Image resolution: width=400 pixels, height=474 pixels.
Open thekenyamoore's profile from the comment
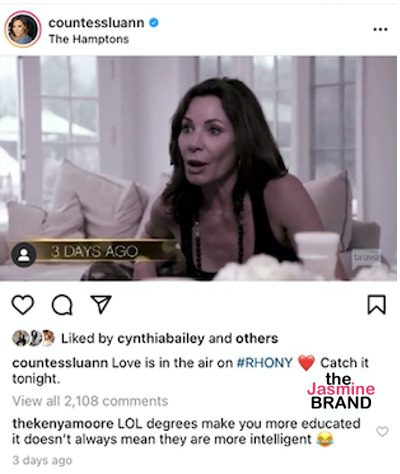[x=63, y=424]
